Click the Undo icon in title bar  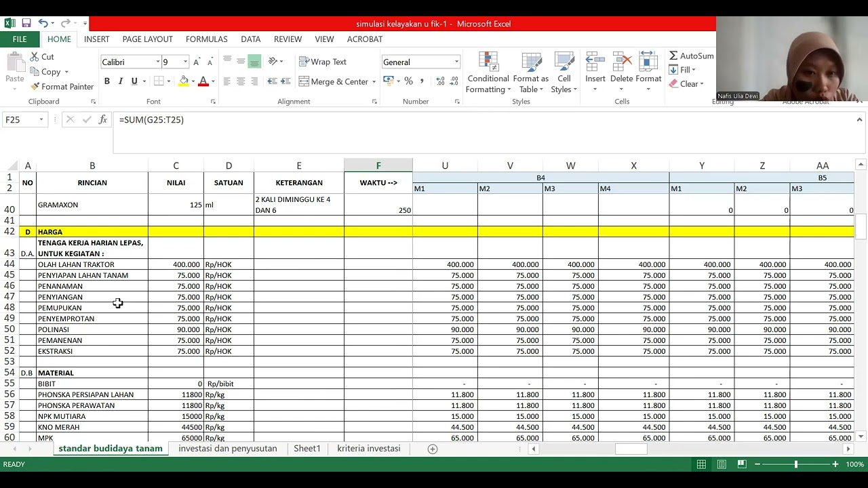43,23
